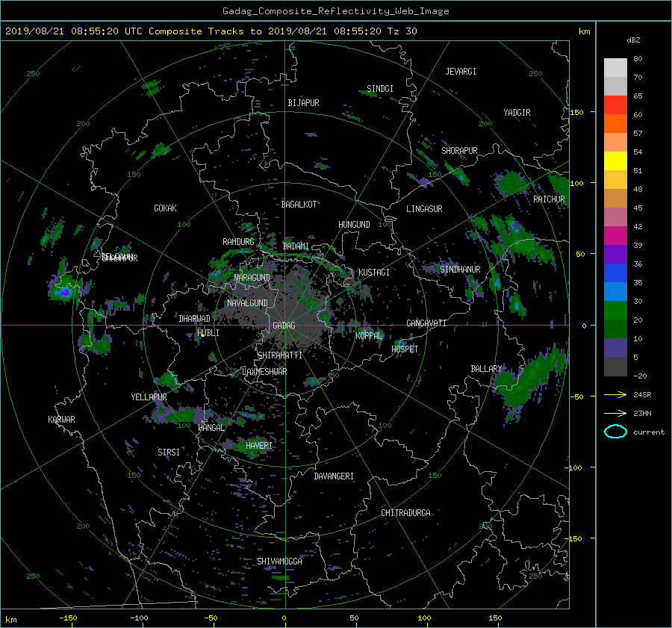Select the 80 dBZ light gray swatch
The image size is (672, 628).
tap(615, 67)
